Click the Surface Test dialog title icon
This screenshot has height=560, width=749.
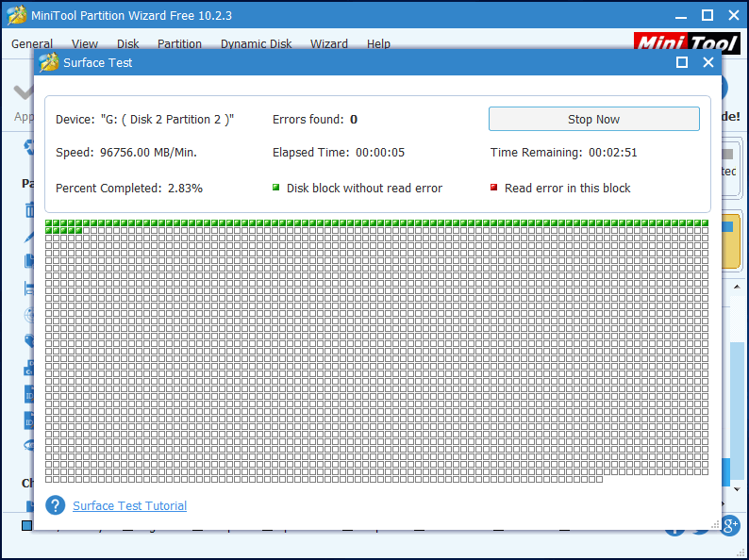48,62
